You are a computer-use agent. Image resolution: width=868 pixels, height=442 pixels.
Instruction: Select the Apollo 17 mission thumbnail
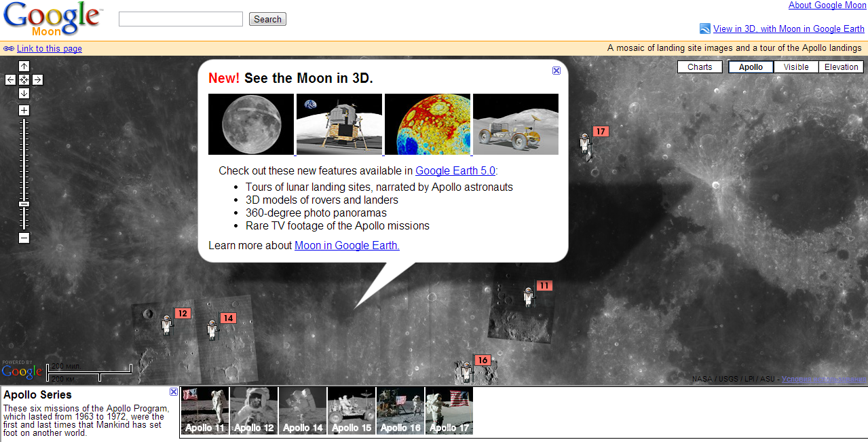pos(449,411)
